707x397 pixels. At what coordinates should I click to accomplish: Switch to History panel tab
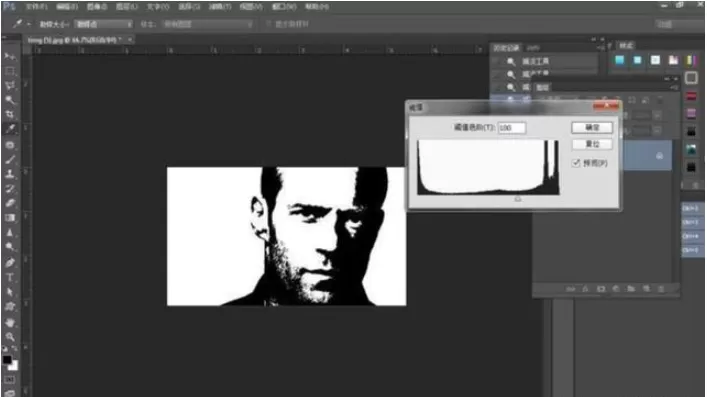tap(505, 47)
